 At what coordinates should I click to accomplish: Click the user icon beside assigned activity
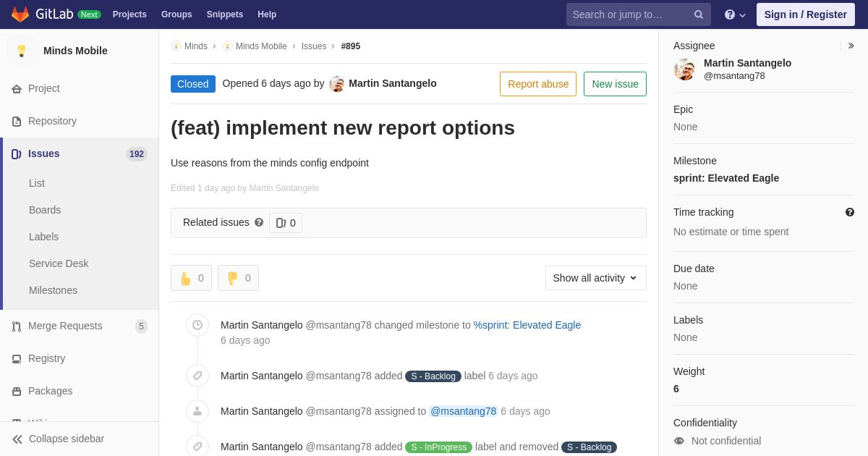tap(197, 411)
